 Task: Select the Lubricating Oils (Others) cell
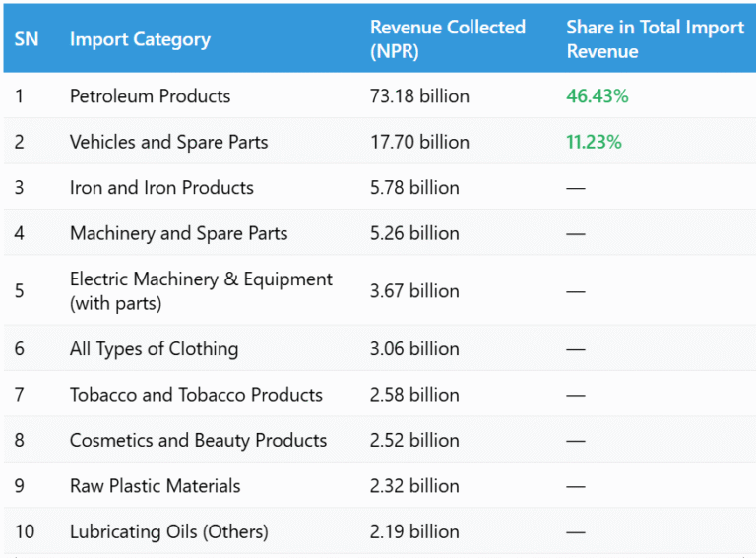point(168,531)
